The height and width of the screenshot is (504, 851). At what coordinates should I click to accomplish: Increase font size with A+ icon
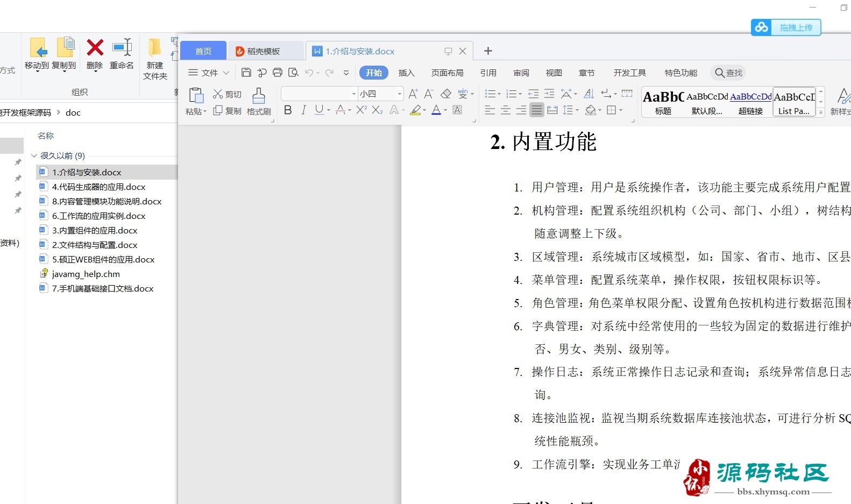[413, 94]
